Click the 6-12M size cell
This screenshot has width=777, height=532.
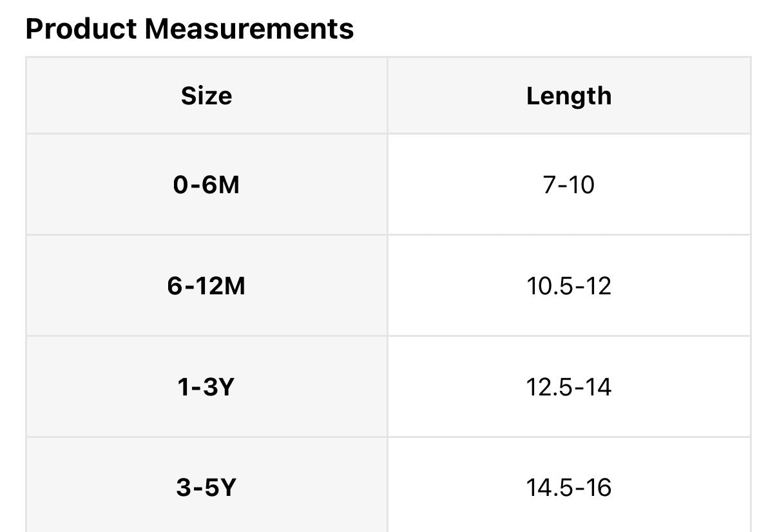point(206,286)
